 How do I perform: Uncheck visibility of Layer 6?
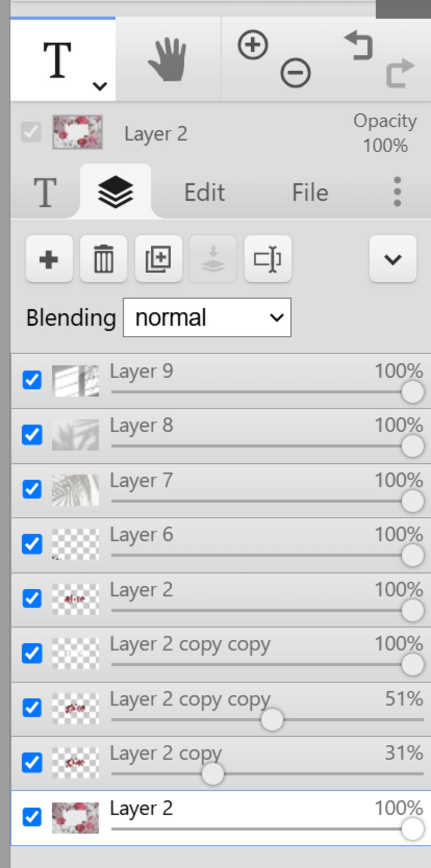coord(32,544)
